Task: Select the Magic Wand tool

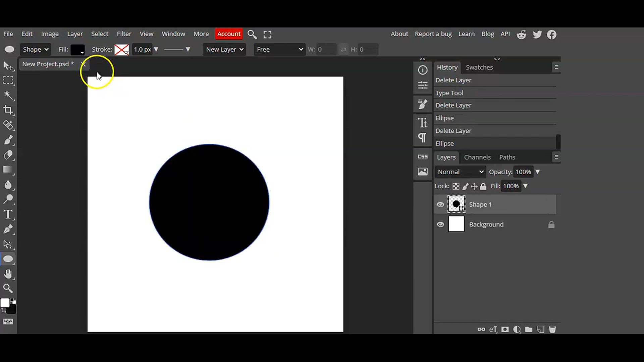Action: pos(8,96)
